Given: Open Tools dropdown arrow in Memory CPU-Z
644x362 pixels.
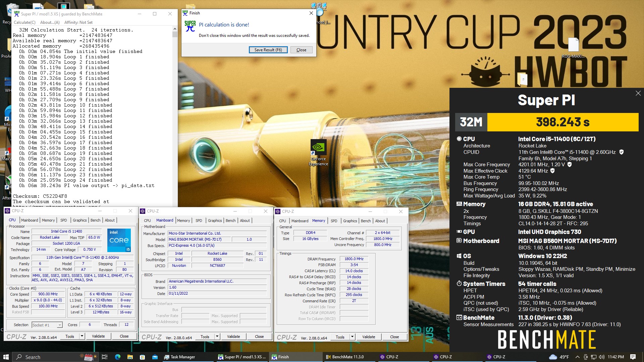Looking at the screenshot, I should click(x=352, y=337).
